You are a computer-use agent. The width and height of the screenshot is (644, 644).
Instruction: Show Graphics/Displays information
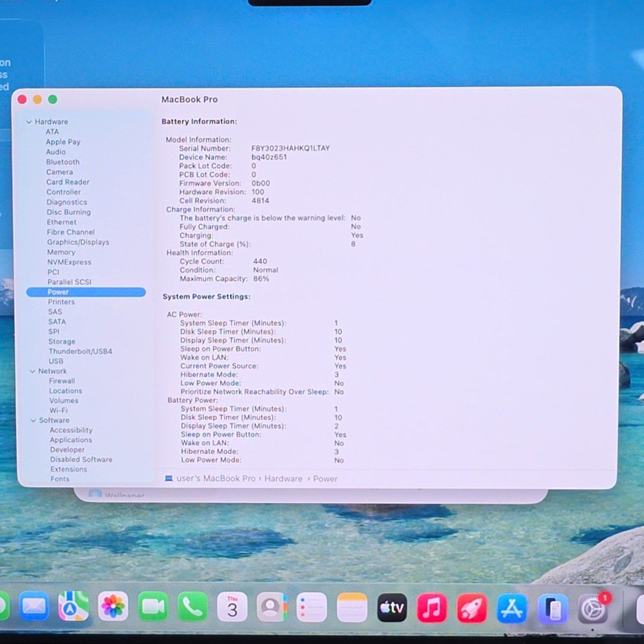click(x=78, y=242)
